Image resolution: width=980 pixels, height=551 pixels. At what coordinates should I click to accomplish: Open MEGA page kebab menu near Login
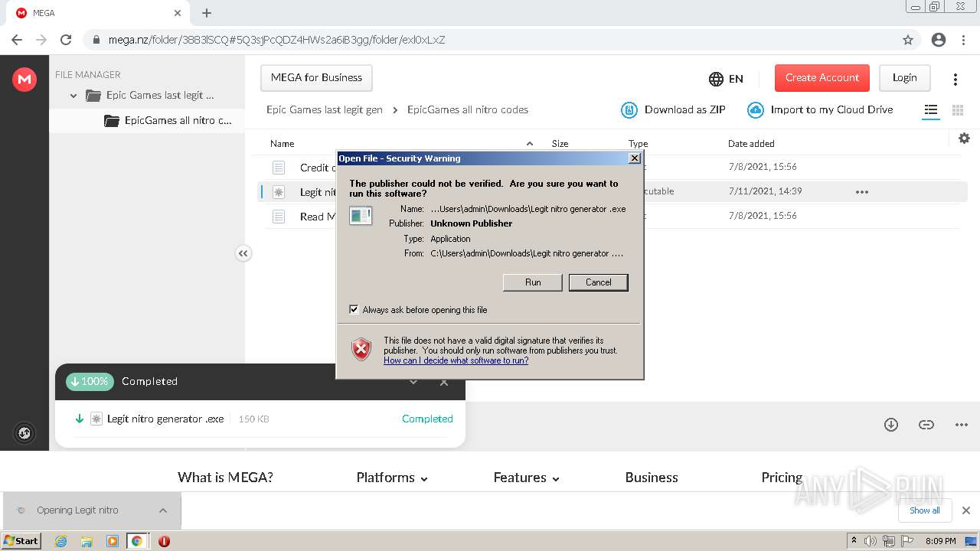[955, 79]
